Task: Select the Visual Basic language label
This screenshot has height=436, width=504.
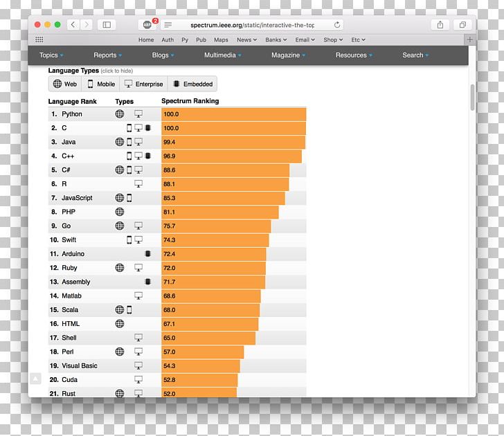Action: [x=80, y=365]
